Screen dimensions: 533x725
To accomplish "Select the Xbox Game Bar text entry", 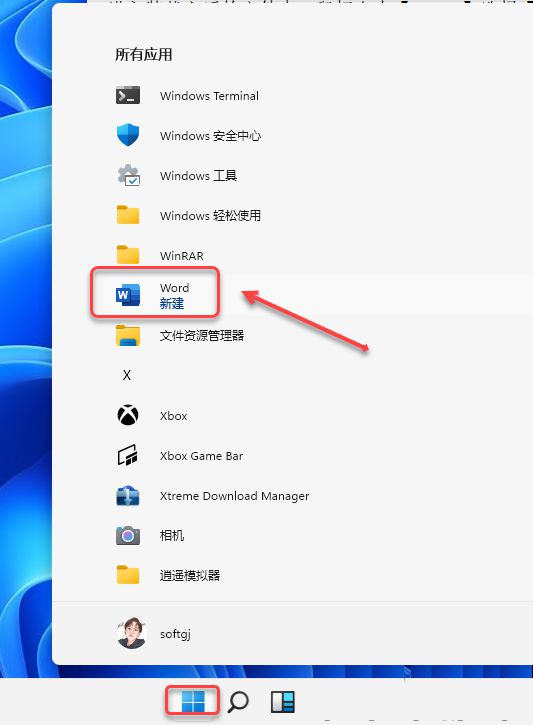I will (201, 456).
